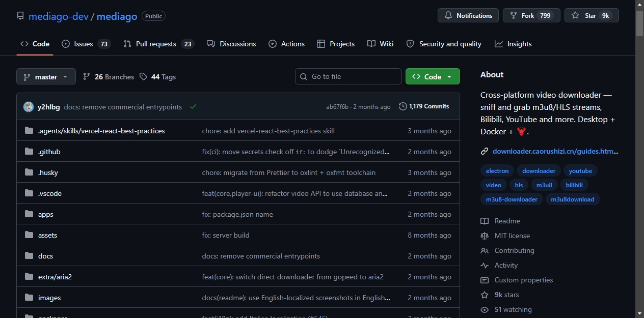Click the page vertical scrollbar thumb
Screen dimensions: 644x318
pos(639,23)
